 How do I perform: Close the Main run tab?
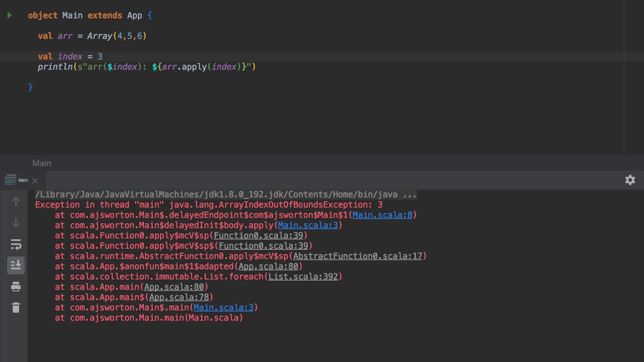pos(35,180)
